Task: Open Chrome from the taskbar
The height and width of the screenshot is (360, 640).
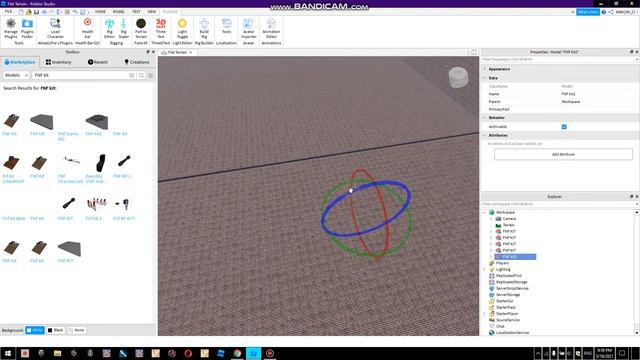Action: coord(237,353)
